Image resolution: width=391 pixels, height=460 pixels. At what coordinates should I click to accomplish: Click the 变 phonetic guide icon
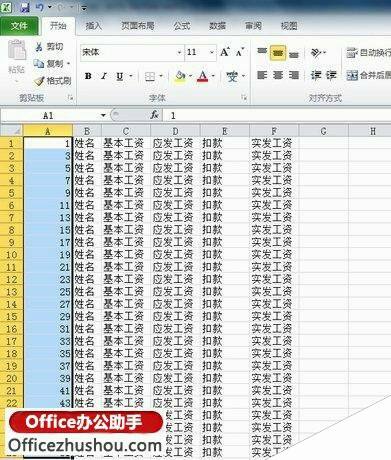pos(232,77)
